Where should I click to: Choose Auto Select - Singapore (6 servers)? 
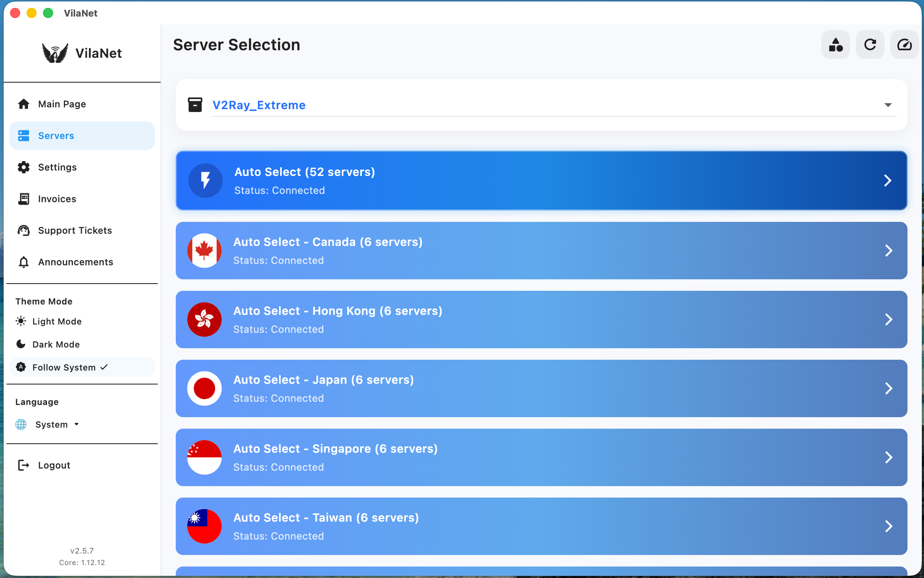(541, 457)
